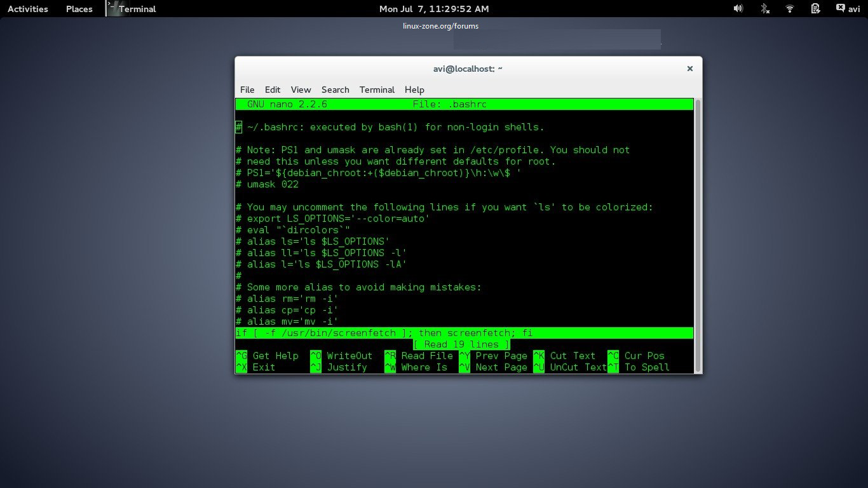Screen dimensions: 868x488
Task: Open the Search menu
Action: click(335, 90)
